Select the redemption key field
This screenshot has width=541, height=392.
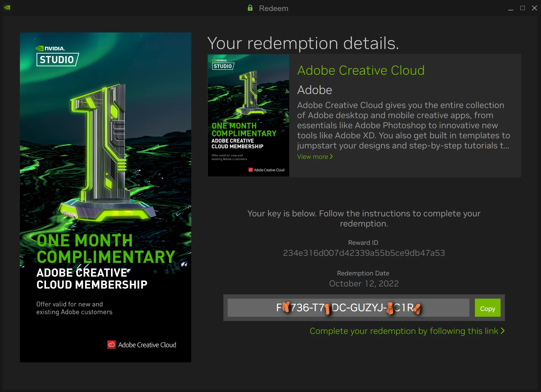click(x=348, y=308)
